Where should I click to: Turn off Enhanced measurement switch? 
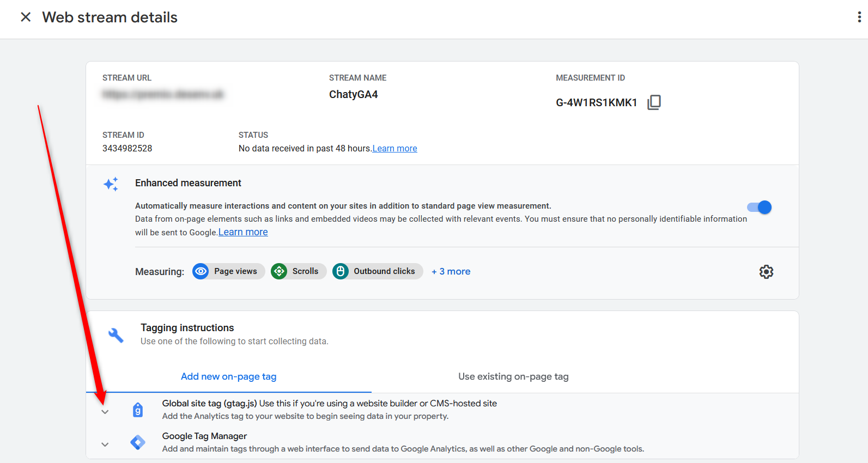pos(760,208)
